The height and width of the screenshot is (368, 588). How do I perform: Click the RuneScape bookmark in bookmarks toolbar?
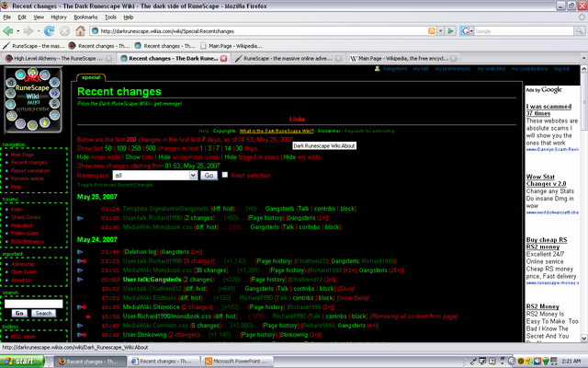coord(33,46)
